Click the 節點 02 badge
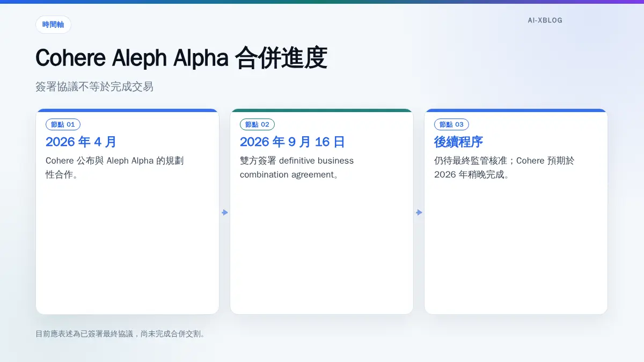Screen dimensions: 644x362 (x=257, y=124)
